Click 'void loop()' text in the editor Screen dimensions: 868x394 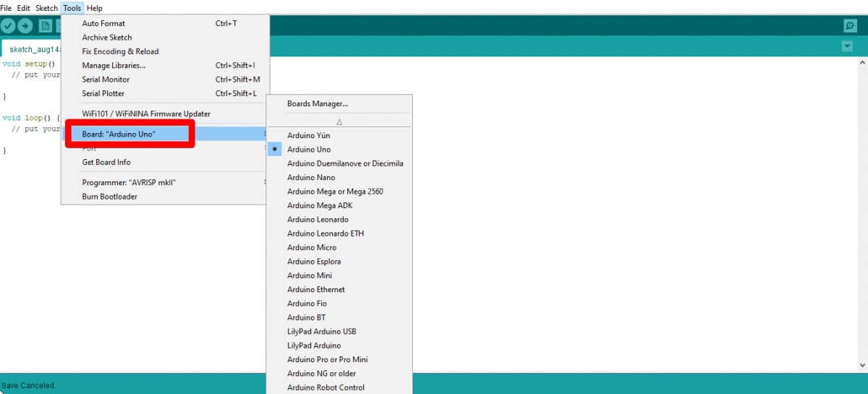(27, 118)
